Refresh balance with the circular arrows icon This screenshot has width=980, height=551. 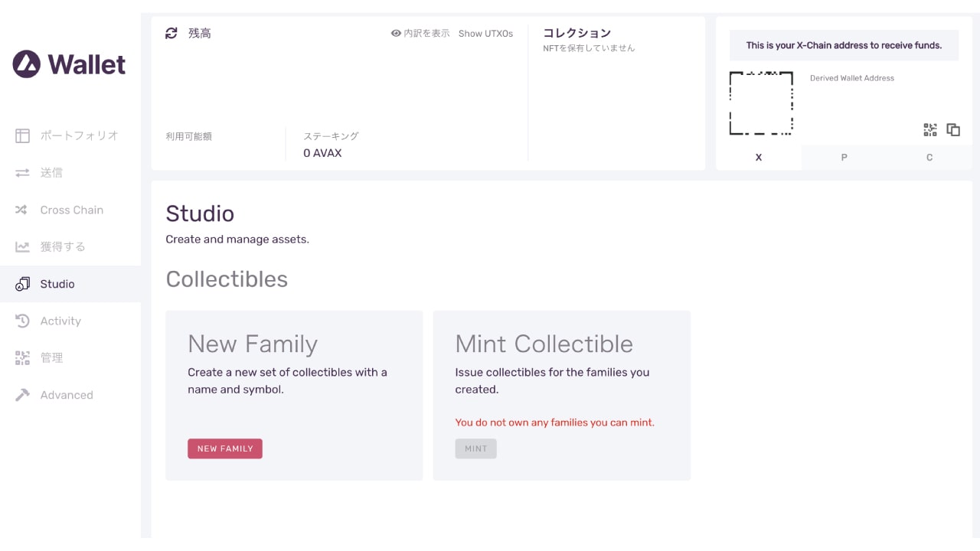click(x=171, y=33)
